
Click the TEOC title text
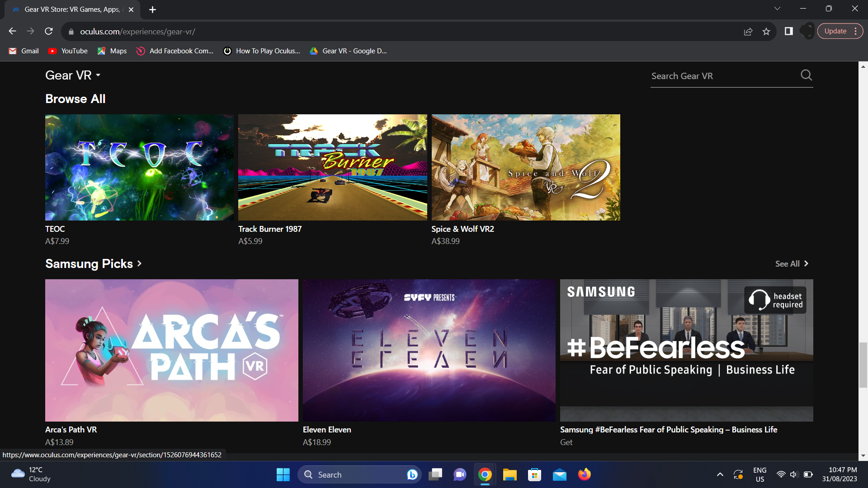coord(55,229)
